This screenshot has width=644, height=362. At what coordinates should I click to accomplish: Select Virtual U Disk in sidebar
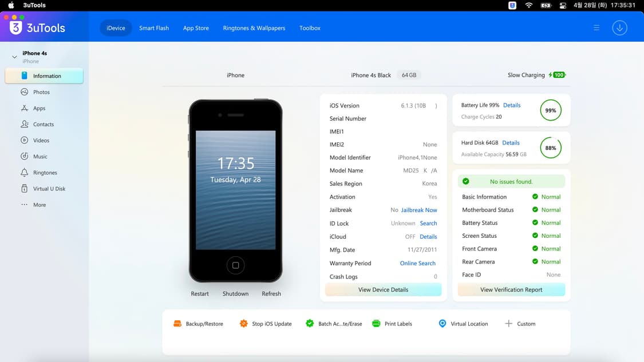[x=49, y=189]
